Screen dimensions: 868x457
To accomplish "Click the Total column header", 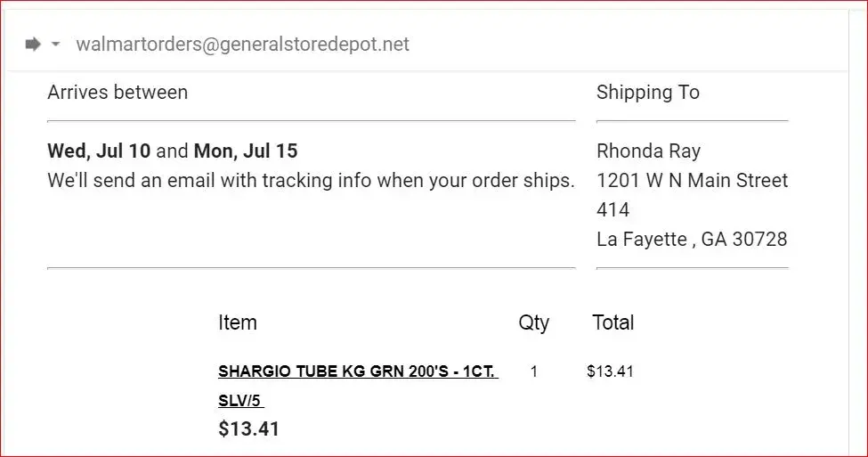I will [x=612, y=322].
